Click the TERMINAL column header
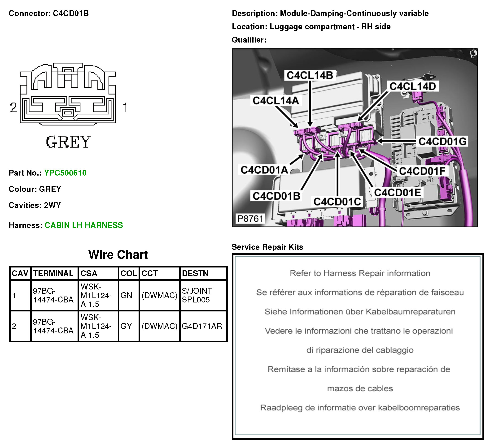 (53, 273)
